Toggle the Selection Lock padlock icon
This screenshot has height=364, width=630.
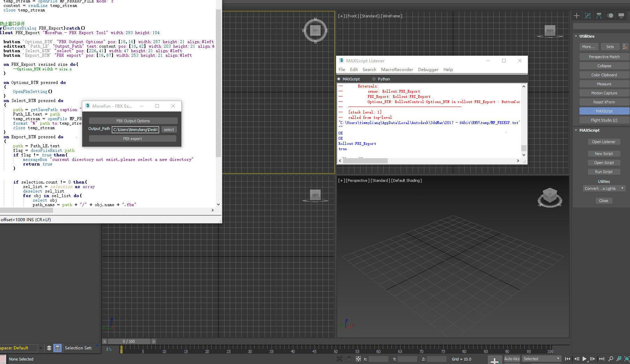(349, 359)
